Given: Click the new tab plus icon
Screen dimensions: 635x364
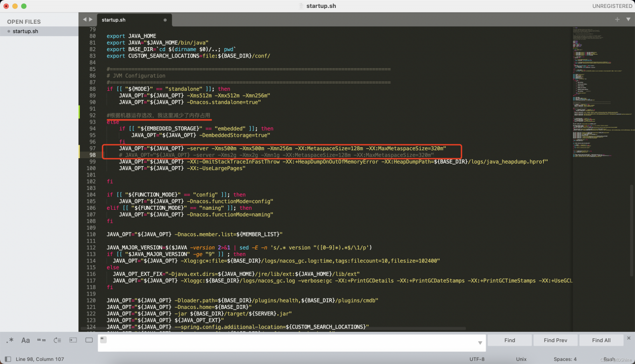Looking at the screenshot, I should pos(617,19).
